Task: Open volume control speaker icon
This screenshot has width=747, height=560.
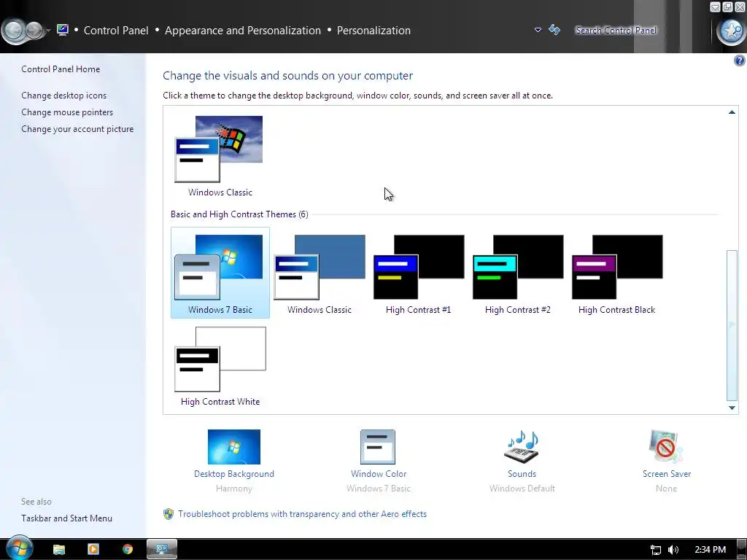Action: (x=673, y=550)
